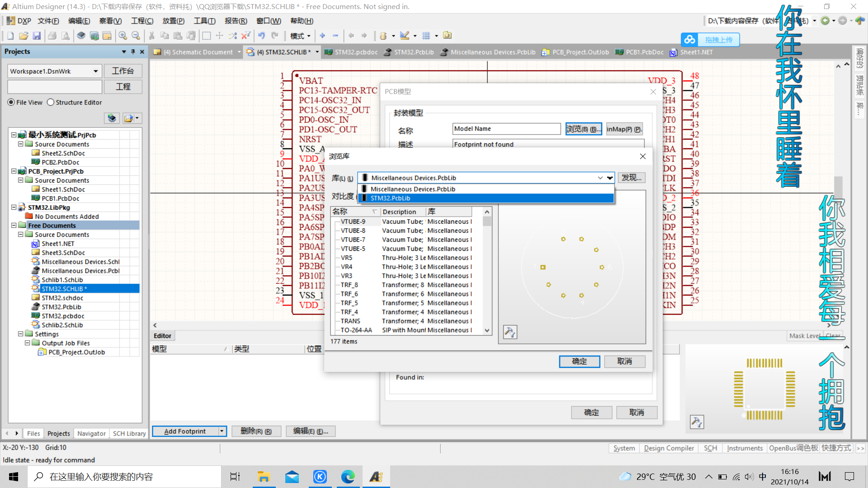Screen dimensions: 868x488
Task: Click the Add Footprint button
Action: (185, 432)
